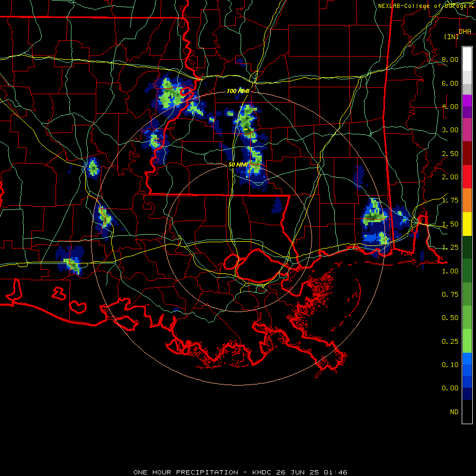The height and width of the screenshot is (476, 476).
Task: Click the "8.00" legend value
Action: point(450,59)
